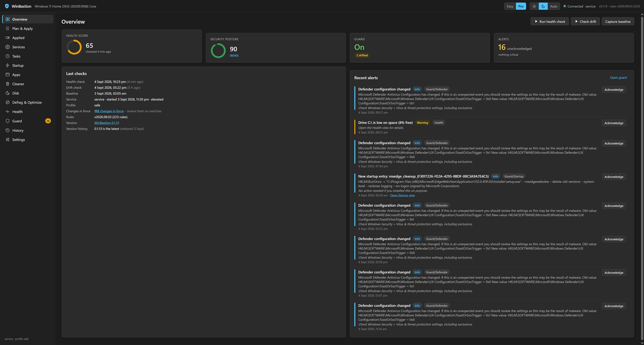Click the green Connected status dot
Screen dimensions: 644x345
[565, 6]
